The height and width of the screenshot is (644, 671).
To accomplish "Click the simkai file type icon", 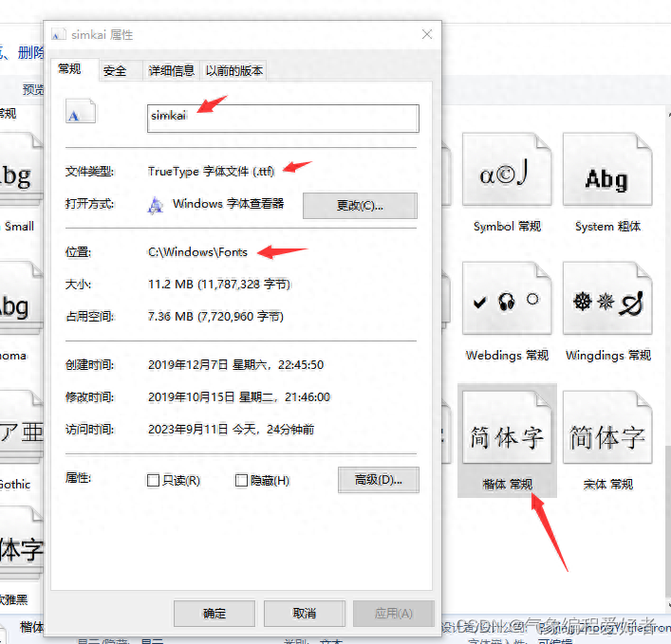I will click(81, 111).
